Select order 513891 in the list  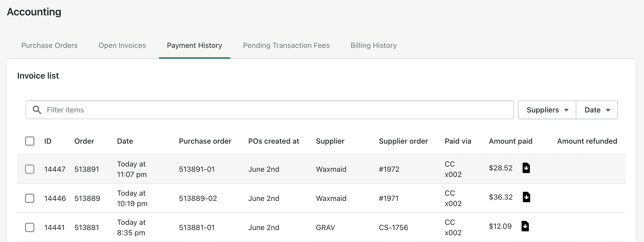(x=87, y=169)
